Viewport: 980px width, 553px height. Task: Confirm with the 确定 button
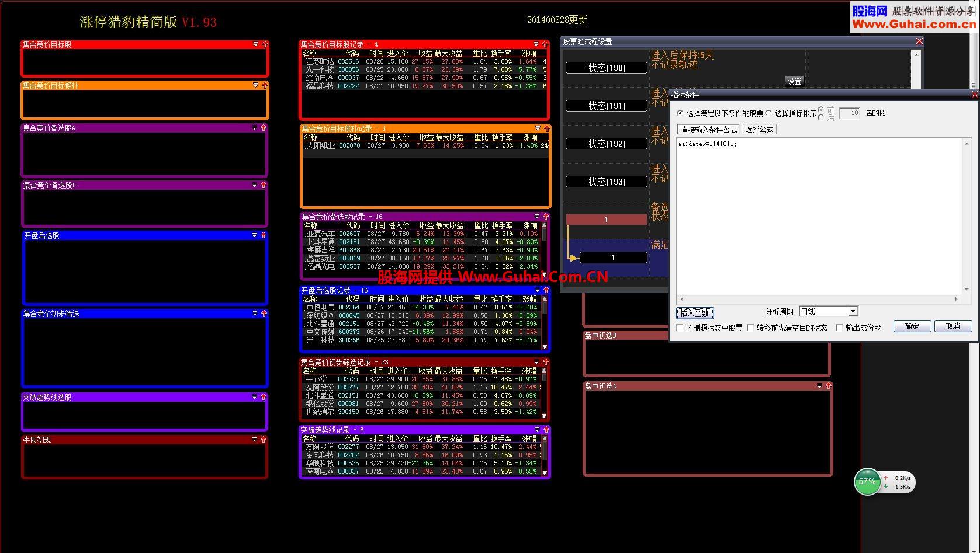click(x=912, y=326)
